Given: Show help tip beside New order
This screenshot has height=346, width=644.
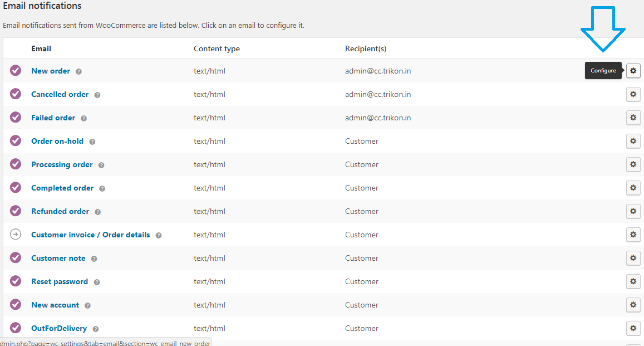Looking at the screenshot, I should [x=78, y=71].
